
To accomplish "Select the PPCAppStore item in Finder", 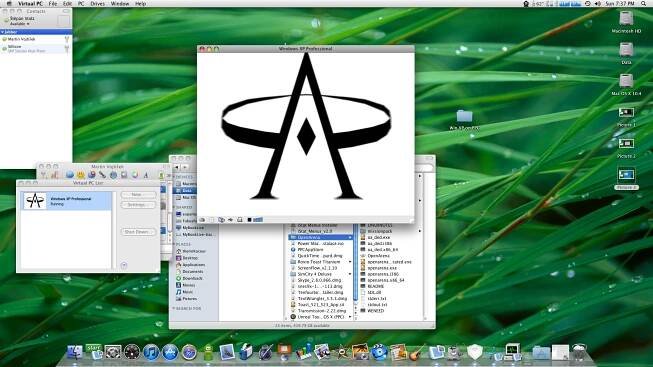I will [307, 250].
